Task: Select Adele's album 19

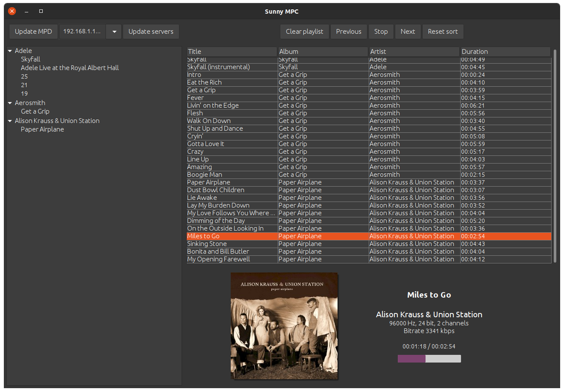Action: (x=24, y=94)
